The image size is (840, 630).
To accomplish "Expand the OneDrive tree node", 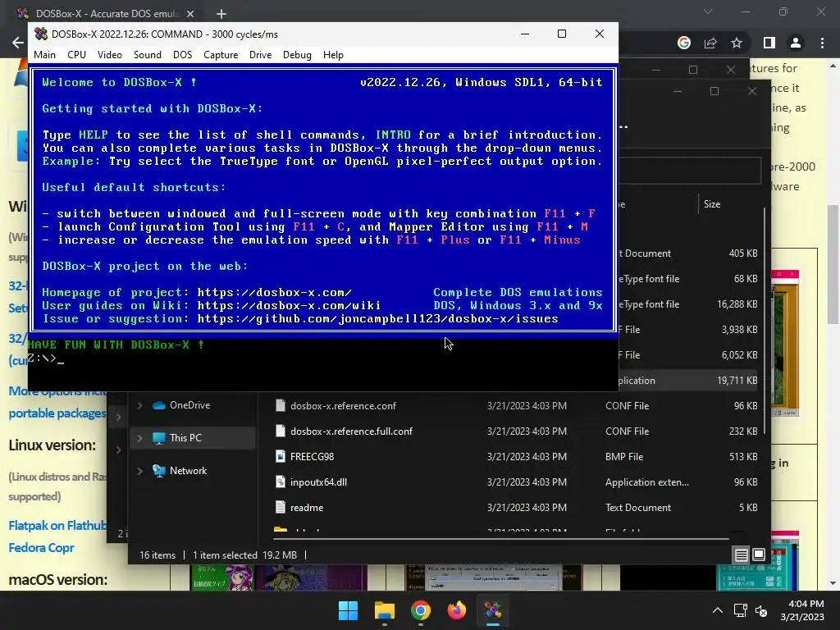I will tap(139, 405).
